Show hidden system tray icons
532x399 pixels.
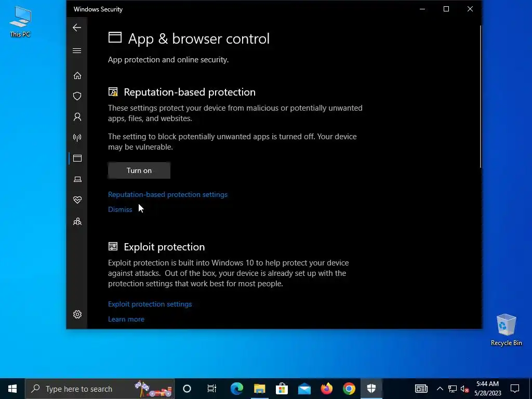(x=440, y=389)
